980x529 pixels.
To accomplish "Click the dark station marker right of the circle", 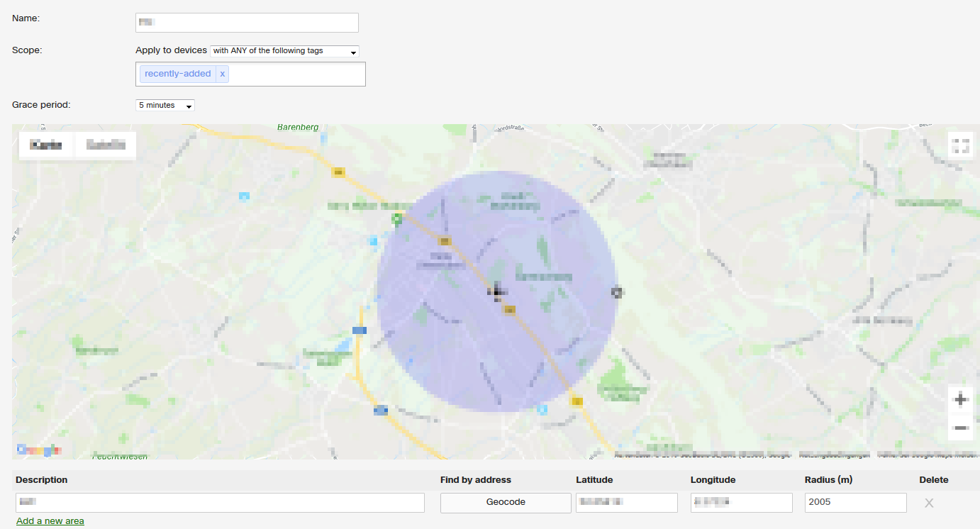I will click(x=616, y=291).
